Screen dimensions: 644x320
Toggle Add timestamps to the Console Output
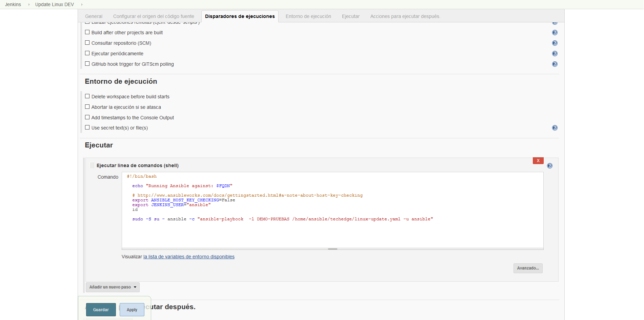[87, 117]
